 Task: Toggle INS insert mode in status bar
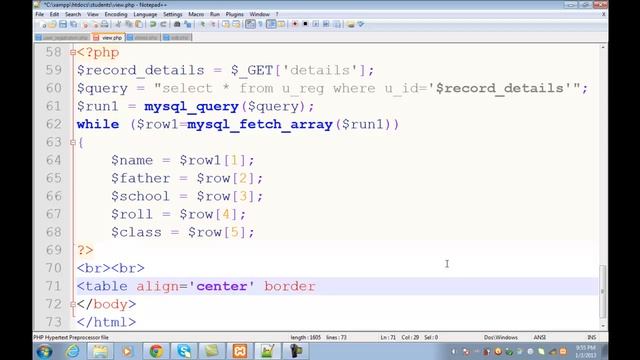pos(591,338)
